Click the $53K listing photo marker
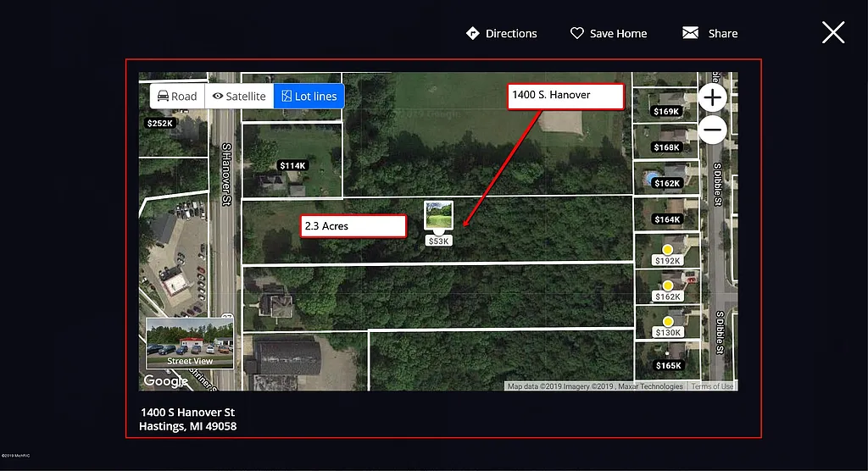This screenshot has height=471, width=868. click(438, 215)
